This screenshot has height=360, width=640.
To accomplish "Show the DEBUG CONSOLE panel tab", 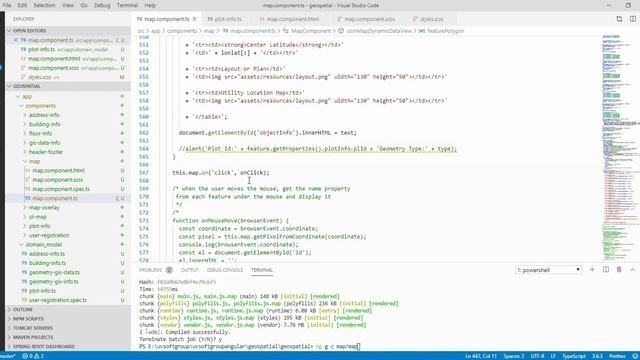I will point(224,270).
